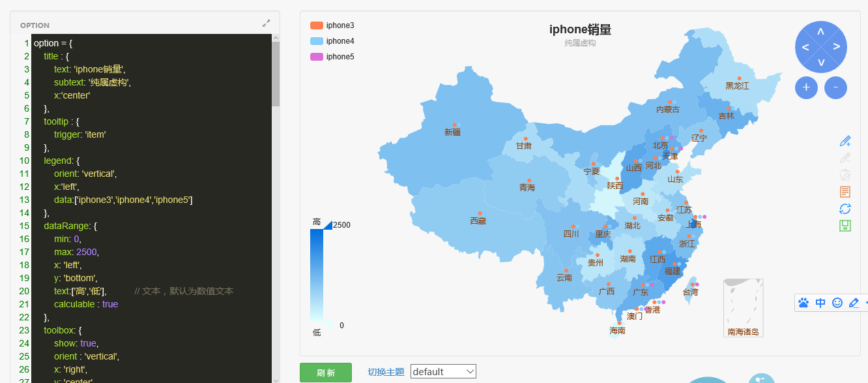
Task: Click the scroll down arrow of code editor
Action: click(x=276, y=379)
